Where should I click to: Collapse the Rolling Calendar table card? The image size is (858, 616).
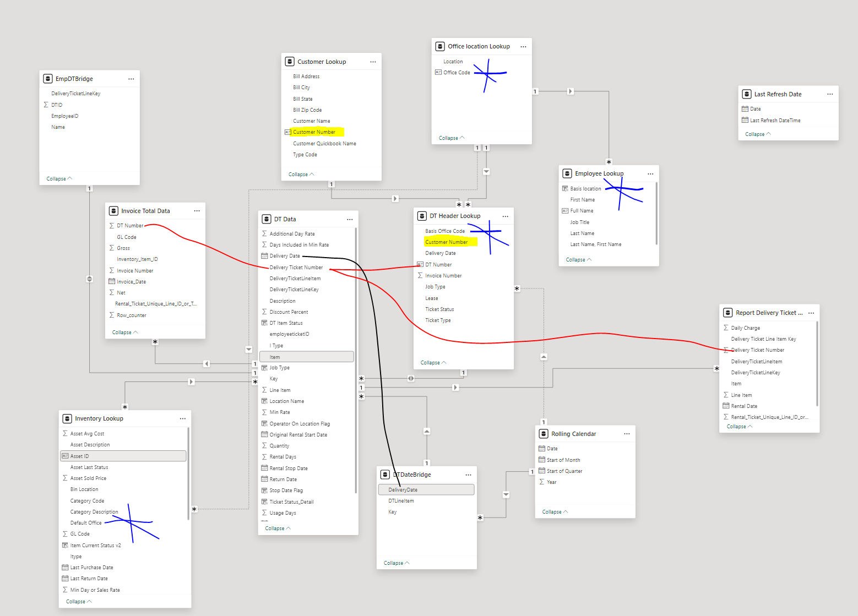coord(555,512)
